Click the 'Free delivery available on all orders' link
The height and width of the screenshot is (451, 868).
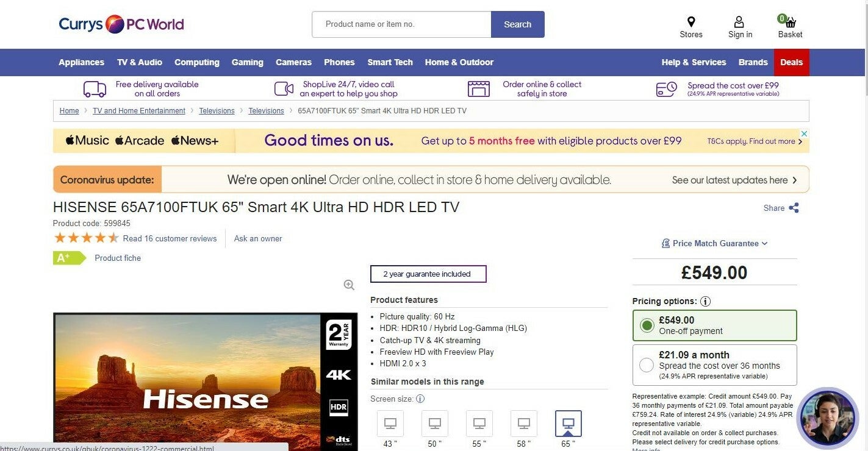[x=157, y=89]
